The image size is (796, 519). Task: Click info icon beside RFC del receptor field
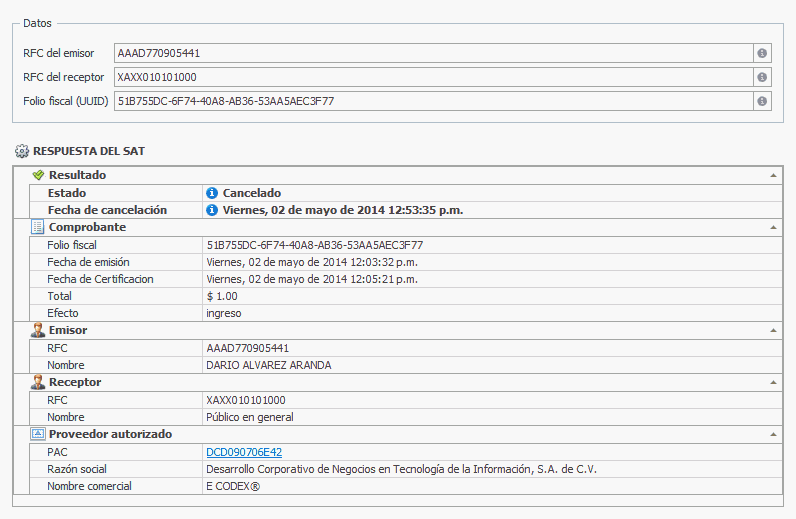coord(762,78)
